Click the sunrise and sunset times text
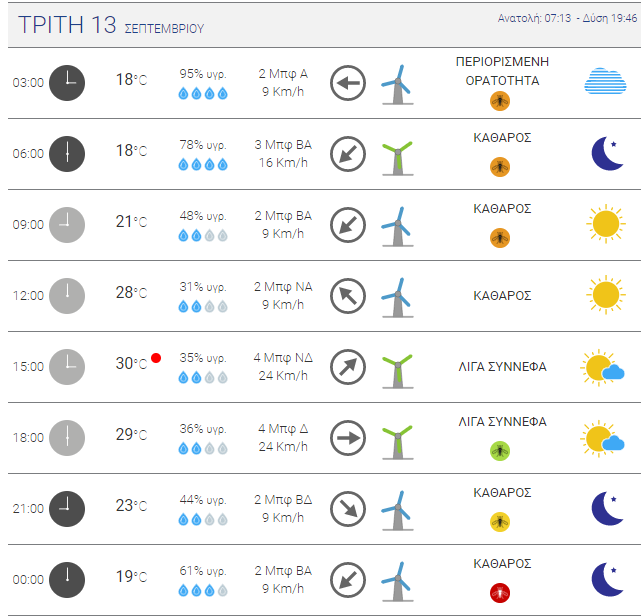 (x=567, y=18)
